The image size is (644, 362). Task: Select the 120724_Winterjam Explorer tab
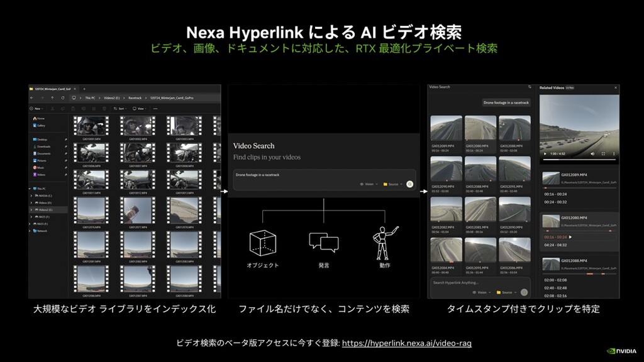click(52, 89)
